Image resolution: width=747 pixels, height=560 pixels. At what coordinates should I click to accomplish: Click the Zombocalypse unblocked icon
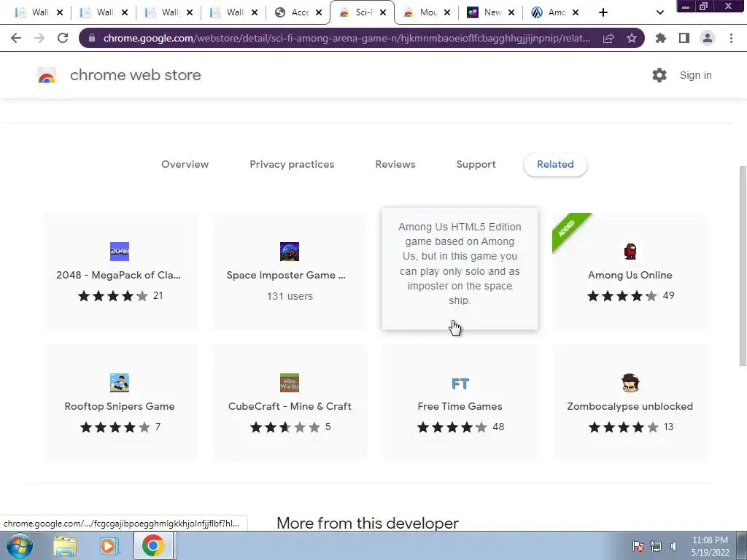pyautogui.click(x=630, y=383)
